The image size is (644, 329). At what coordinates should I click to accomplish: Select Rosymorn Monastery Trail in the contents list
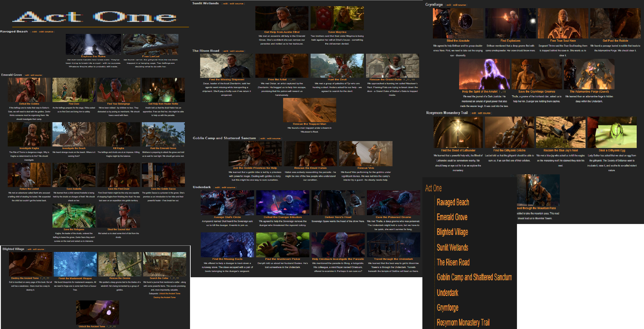pyautogui.click(x=463, y=323)
